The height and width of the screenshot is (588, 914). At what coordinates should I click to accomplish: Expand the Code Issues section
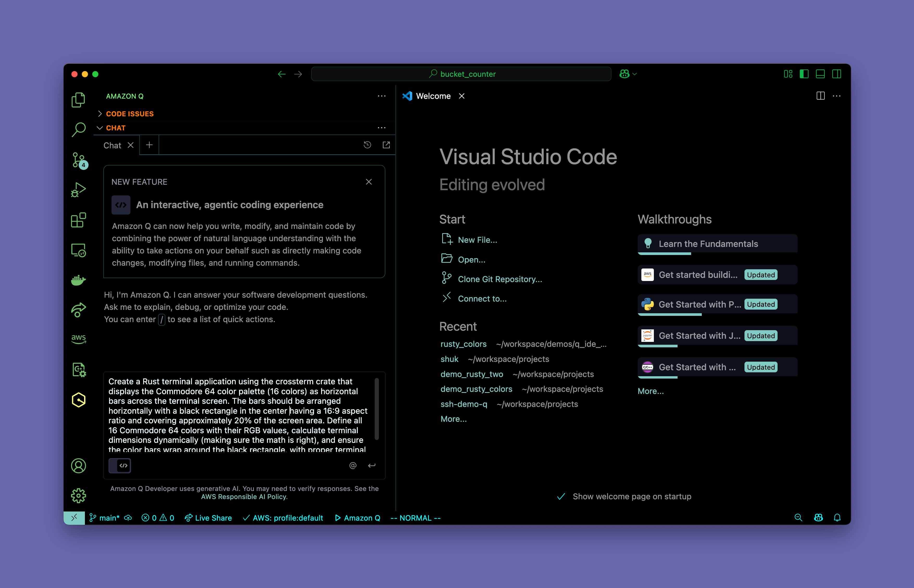(x=129, y=114)
